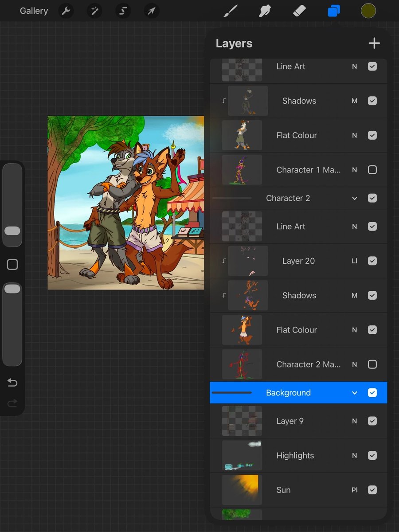Select the Smudge finger tool
Image resolution: width=399 pixels, height=532 pixels.
(265, 11)
